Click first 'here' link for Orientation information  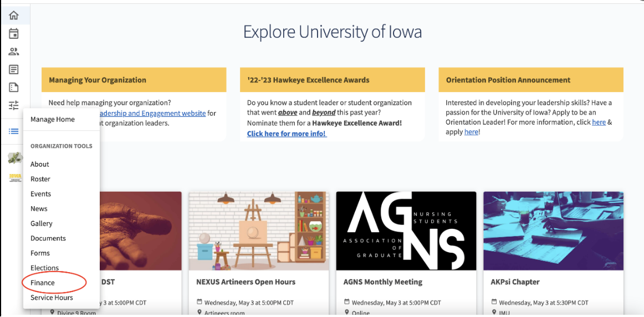tap(599, 122)
